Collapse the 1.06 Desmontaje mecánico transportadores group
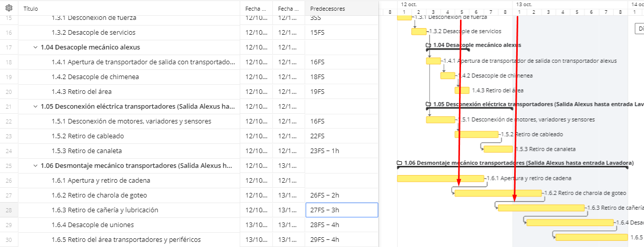The height and width of the screenshot is (247, 644). (35, 166)
